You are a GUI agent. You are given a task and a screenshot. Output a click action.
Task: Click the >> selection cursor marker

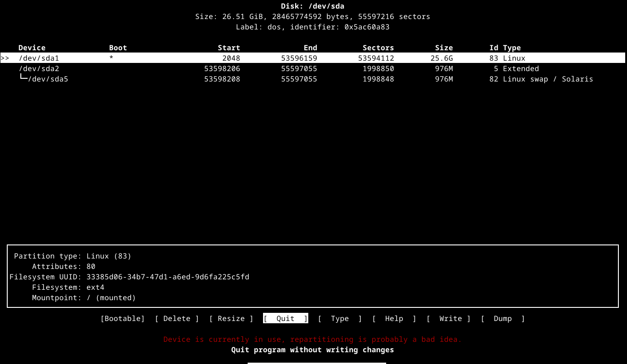(5, 58)
